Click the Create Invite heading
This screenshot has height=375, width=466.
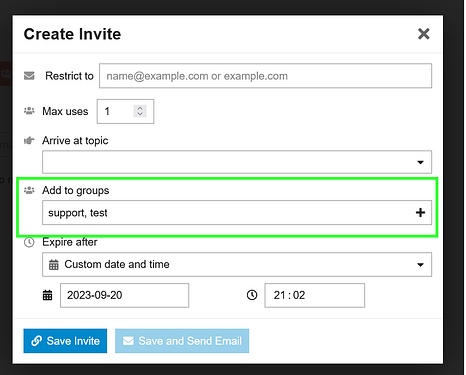pos(72,34)
